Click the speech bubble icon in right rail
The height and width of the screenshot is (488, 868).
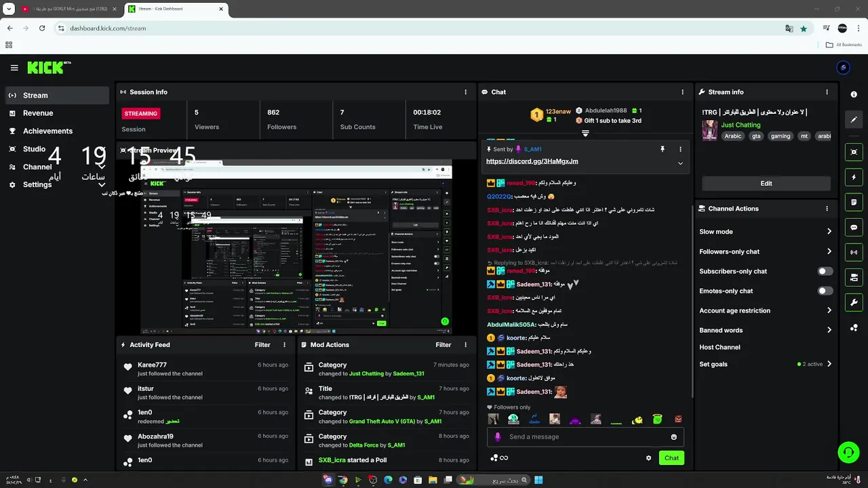coord(854,227)
